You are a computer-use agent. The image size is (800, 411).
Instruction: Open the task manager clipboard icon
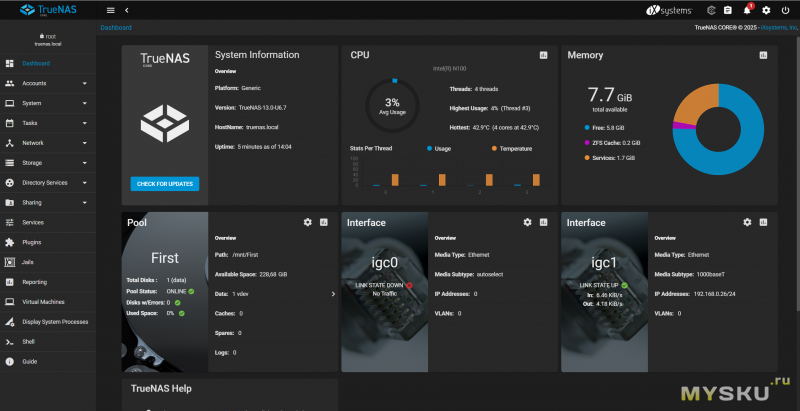(728, 10)
